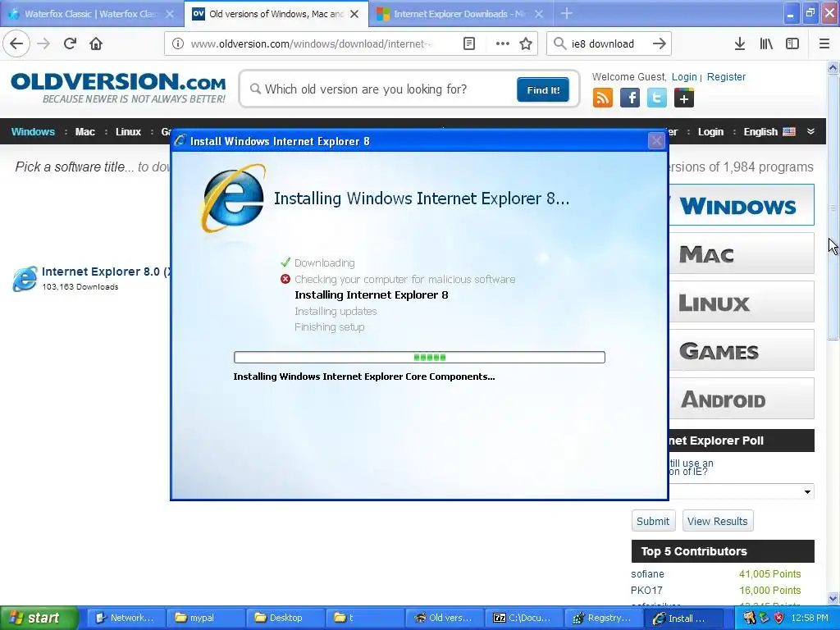Submit the Internet Explorer poll
The height and width of the screenshot is (630, 840).
[653, 521]
